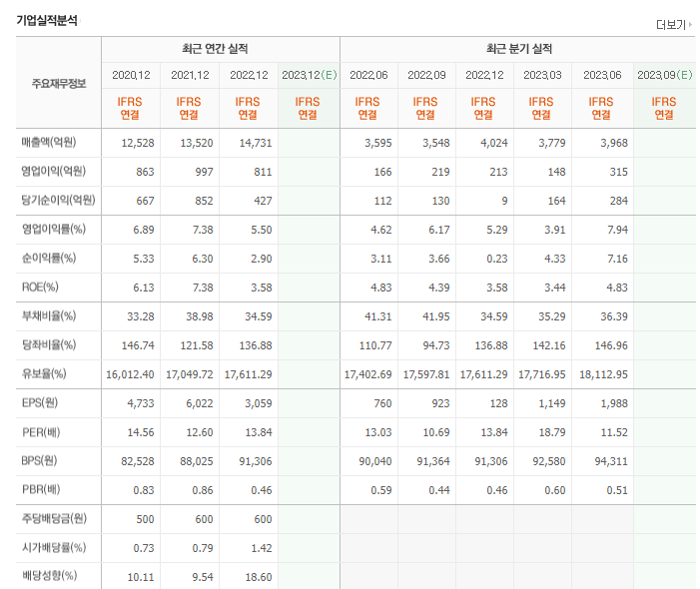Click the 0.83 PBR value
This screenshot has height=589, width=700.
tap(144, 490)
